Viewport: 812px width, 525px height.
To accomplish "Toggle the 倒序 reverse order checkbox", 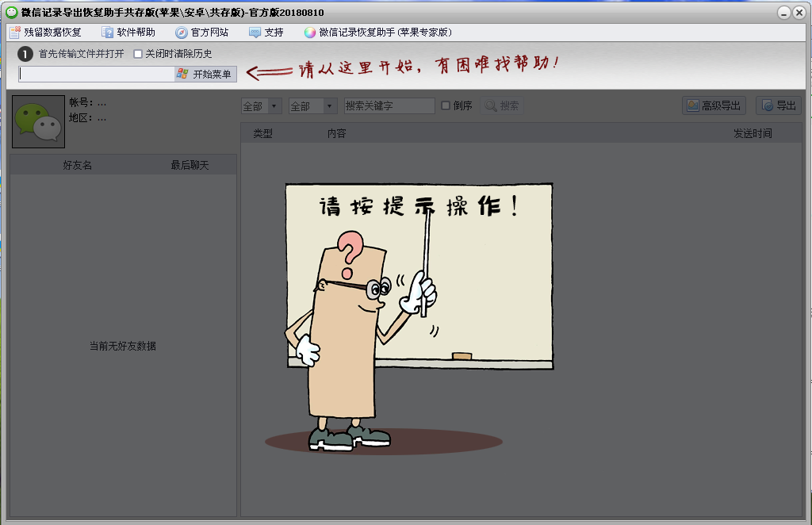I will (x=446, y=105).
